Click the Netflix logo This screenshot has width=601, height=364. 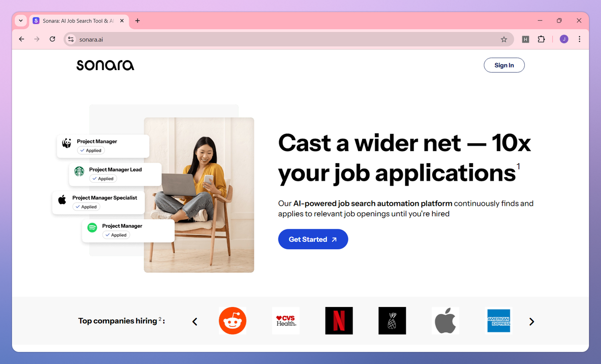tap(339, 321)
